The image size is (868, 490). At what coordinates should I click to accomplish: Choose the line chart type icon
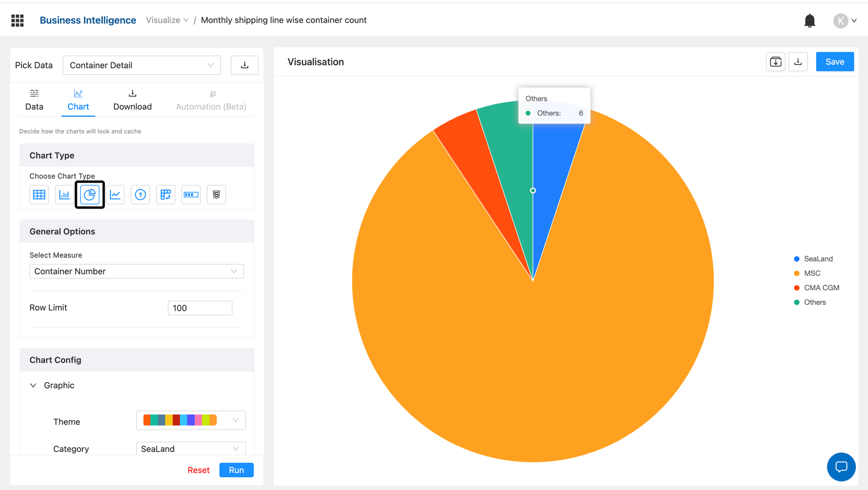[115, 195]
